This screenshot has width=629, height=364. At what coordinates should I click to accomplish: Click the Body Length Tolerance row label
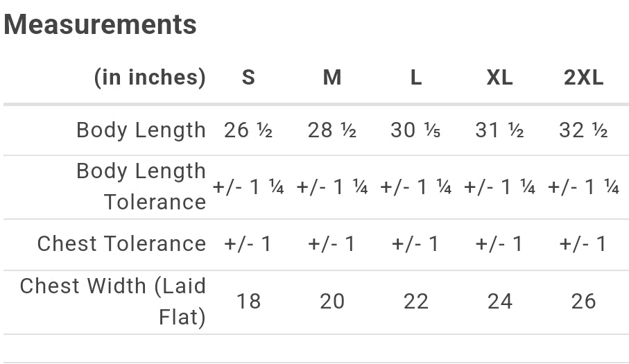click(141, 187)
